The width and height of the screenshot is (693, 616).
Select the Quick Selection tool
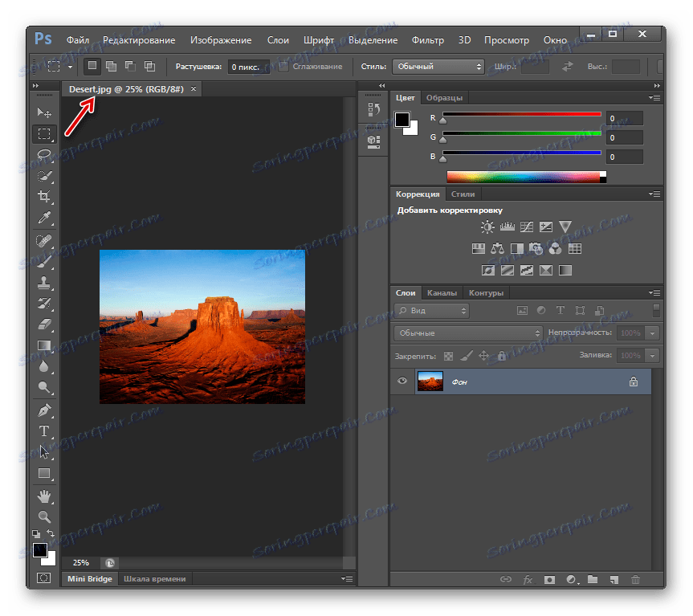point(43,176)
